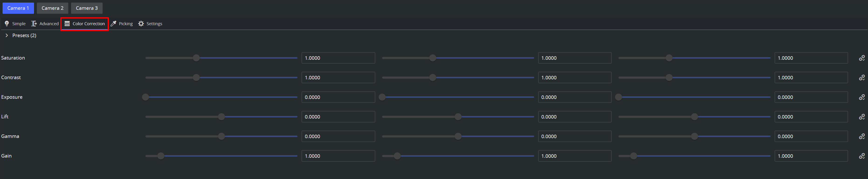This screenshot has height=179, width=868.
Task: Click the first Gain value field
Action: pos(338,156)
